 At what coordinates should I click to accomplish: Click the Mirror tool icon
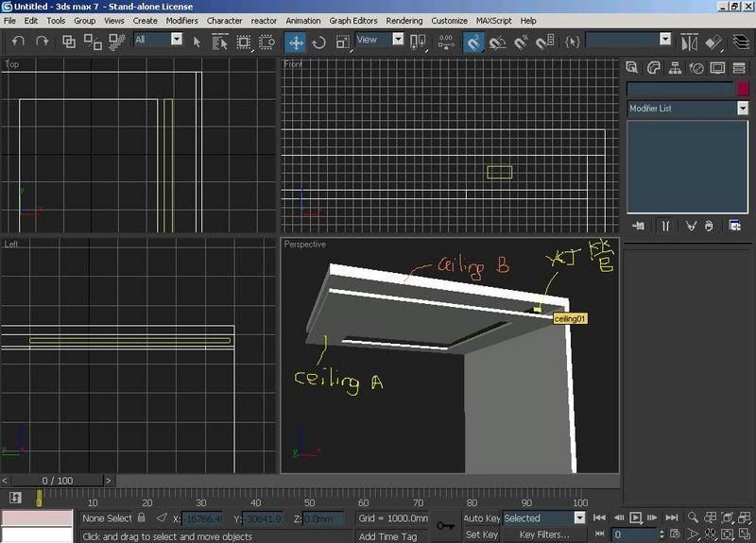click(x=690, y=42)
